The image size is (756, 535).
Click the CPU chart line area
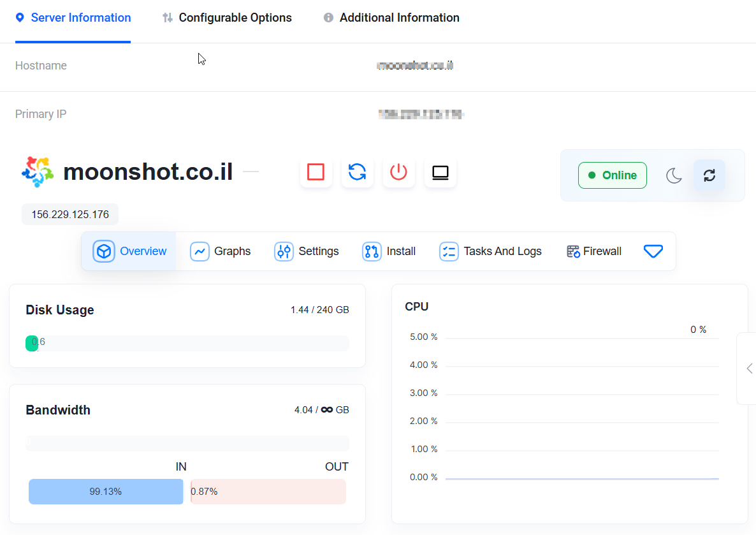pyautogui.click(x=582, y=407)
